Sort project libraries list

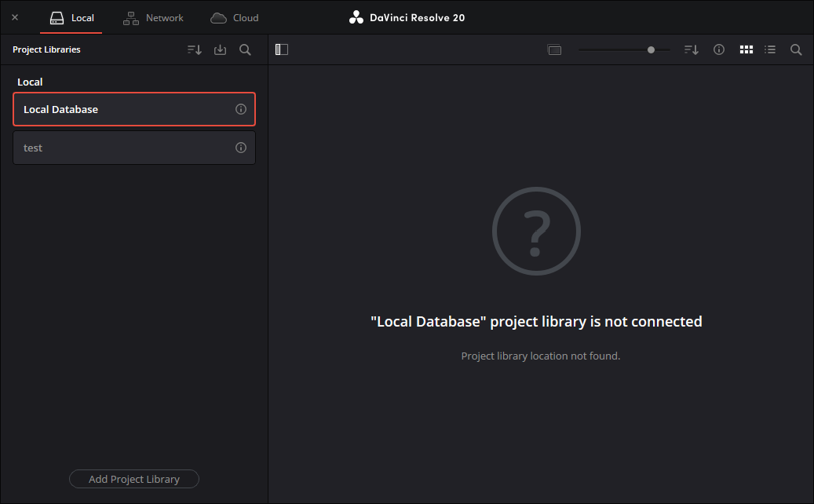pos(195,49)
